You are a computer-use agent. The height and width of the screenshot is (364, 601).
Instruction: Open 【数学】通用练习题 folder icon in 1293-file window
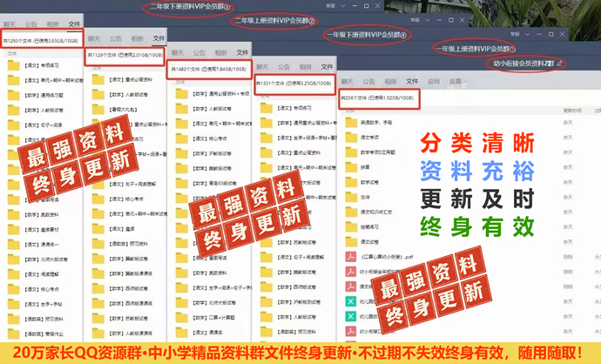[13, 96]
